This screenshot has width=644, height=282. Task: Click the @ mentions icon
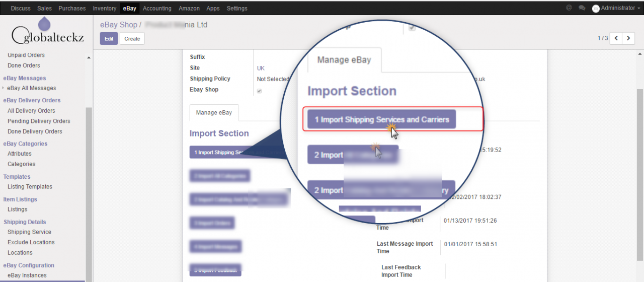(569, 8)
